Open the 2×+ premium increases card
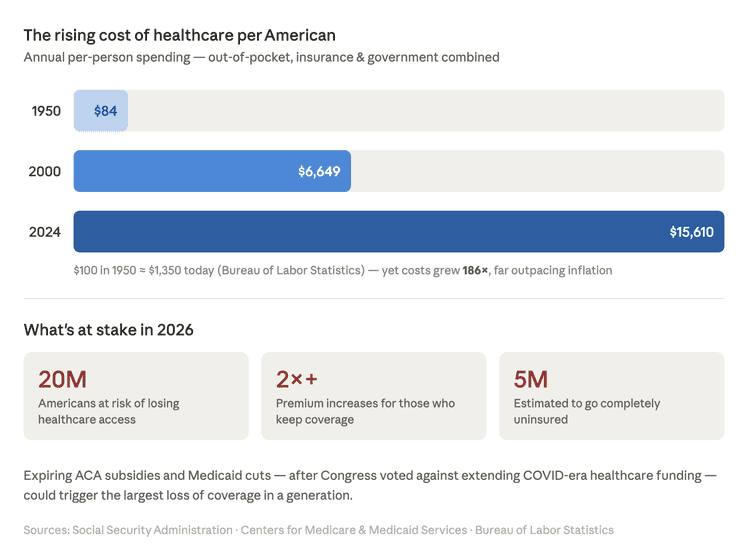Image resolution: width=750 pixels, height=556 pixels. coord(374,396)
